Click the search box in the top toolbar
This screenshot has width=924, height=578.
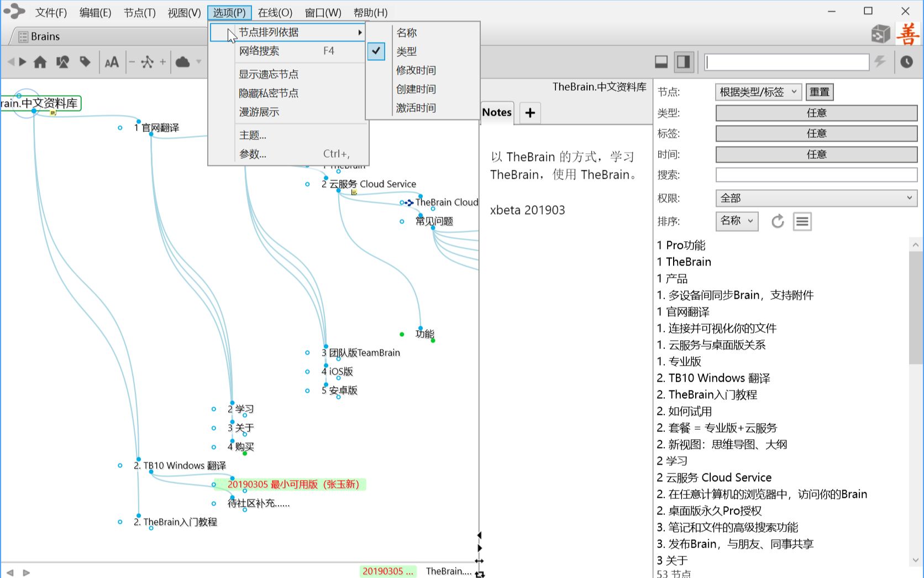786,62
